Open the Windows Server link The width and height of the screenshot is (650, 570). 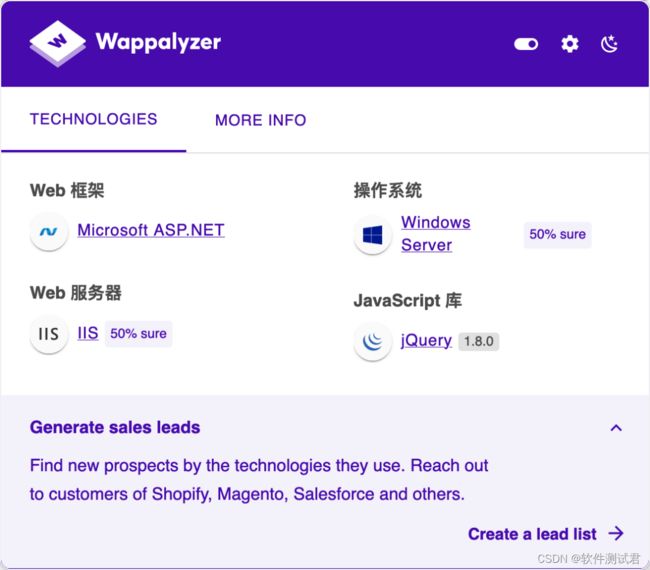pyautogui.click(x=436, y=233)
